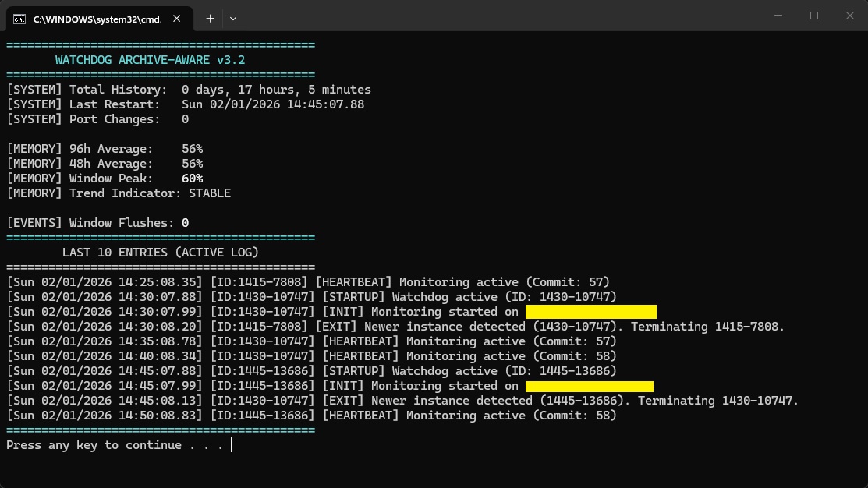
Task: Click the Window Peak 60% line
Action: 105,179
